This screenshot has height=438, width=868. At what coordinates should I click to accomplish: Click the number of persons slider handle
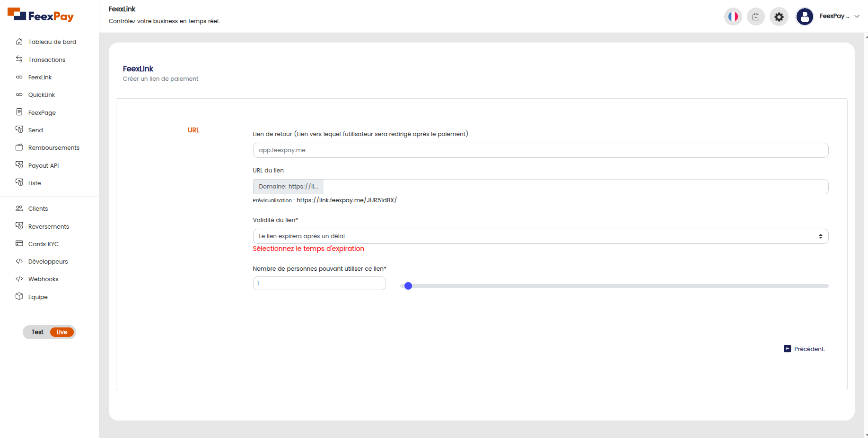tap(408, 286)
